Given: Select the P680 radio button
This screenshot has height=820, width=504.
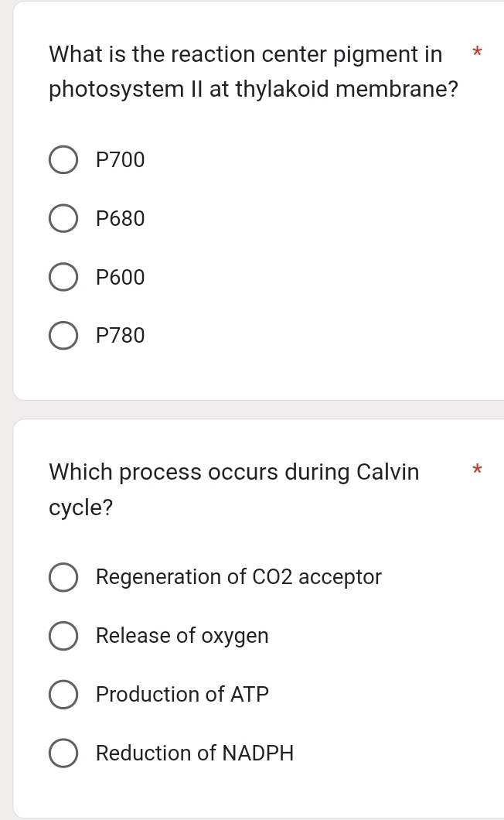Looking at the screenshot, I should point(63,218).
